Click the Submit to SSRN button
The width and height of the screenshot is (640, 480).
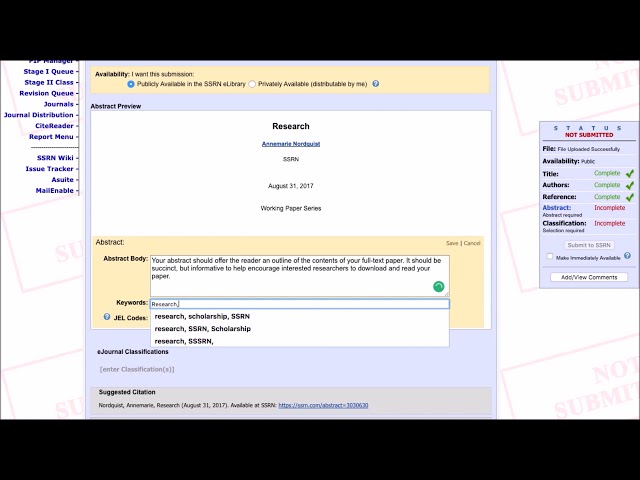point(589,245)
